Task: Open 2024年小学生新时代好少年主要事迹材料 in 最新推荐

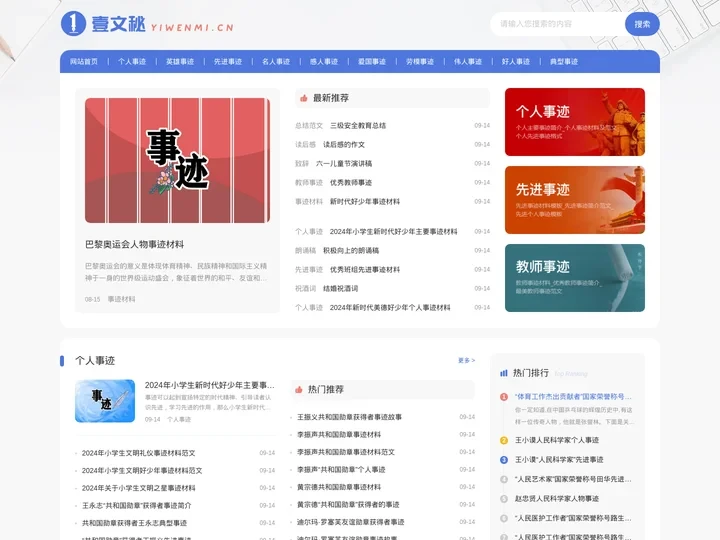Action: pos(394,231)
